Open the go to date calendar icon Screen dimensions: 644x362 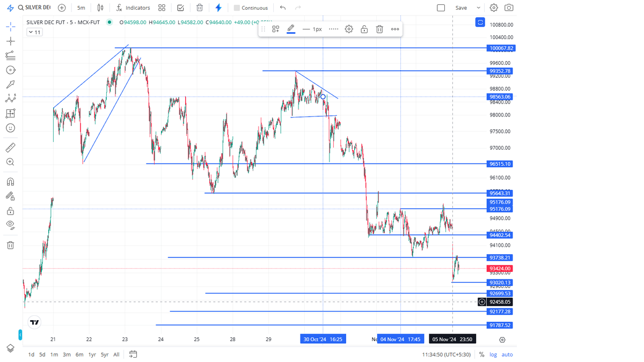133,354
